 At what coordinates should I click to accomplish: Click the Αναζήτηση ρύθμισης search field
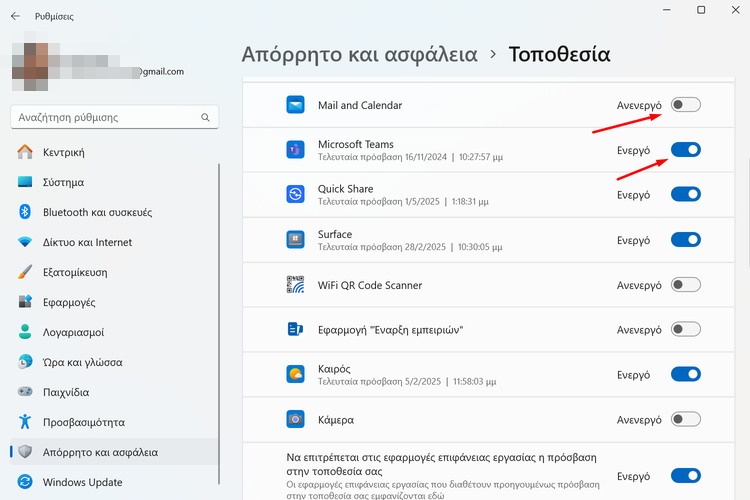[x=114, y=117]
